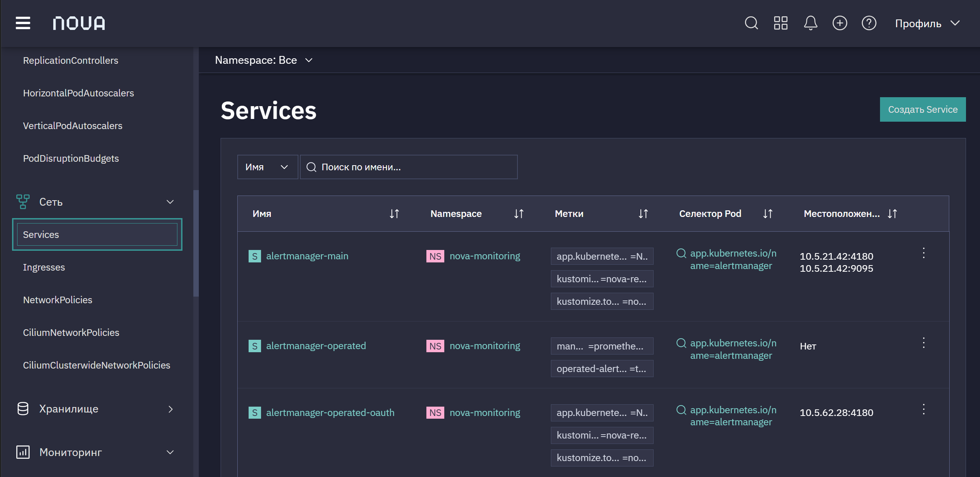The width and height of the screenshot is (980, 477).
Task: Expand the Профиль dropdown
Action: click(x=927, y=23)
